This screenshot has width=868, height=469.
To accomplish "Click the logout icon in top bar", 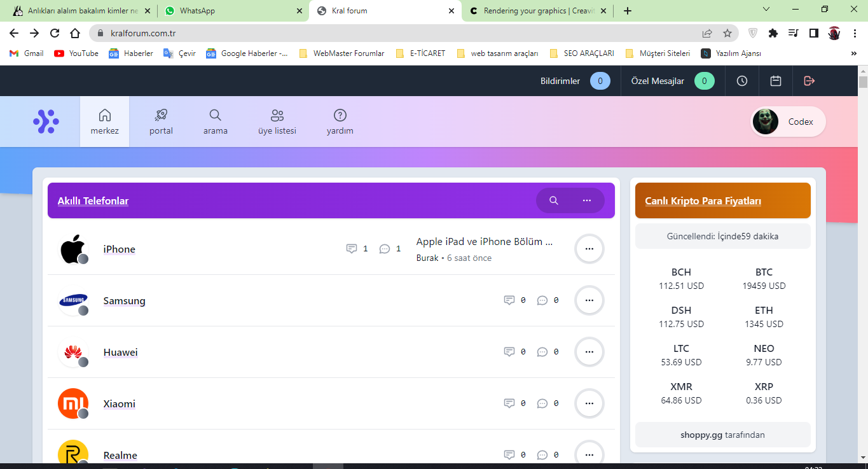I will click(809, 81).
